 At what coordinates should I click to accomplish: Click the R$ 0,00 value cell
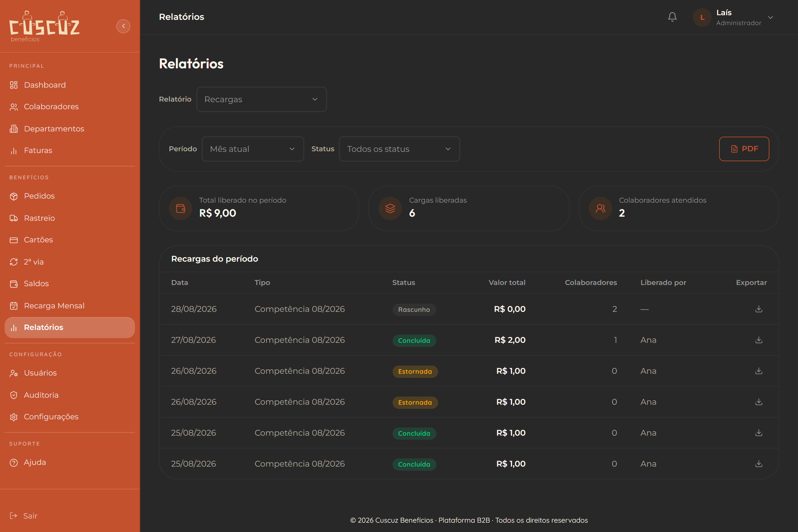509,309
